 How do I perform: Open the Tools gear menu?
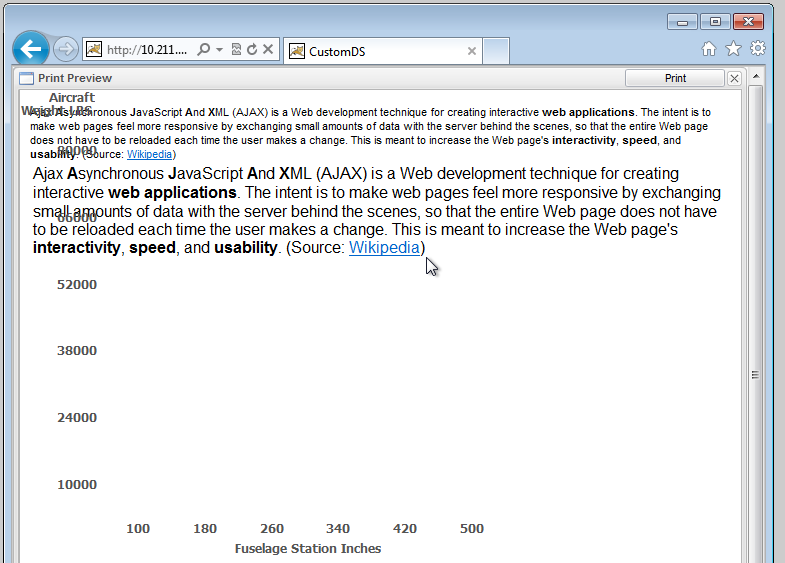[758, 49]
